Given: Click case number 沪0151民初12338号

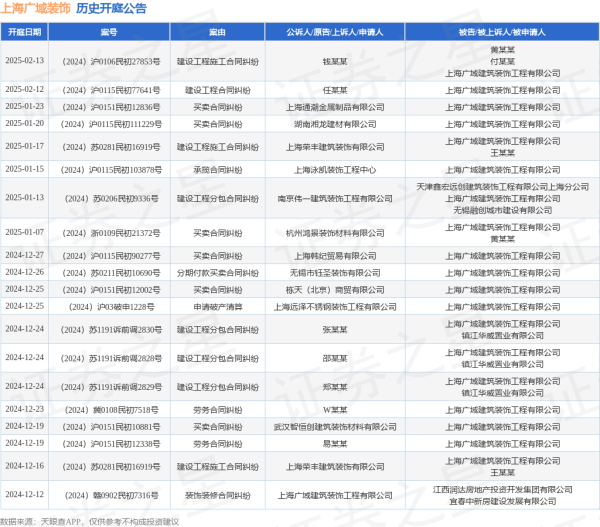Looking at the screenshot, I should tap(111, 444).
